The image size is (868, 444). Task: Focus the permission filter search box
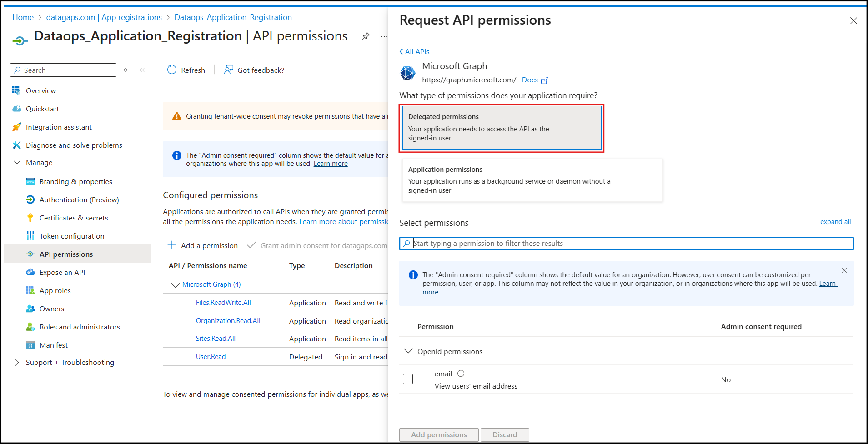tap(626, 244)
